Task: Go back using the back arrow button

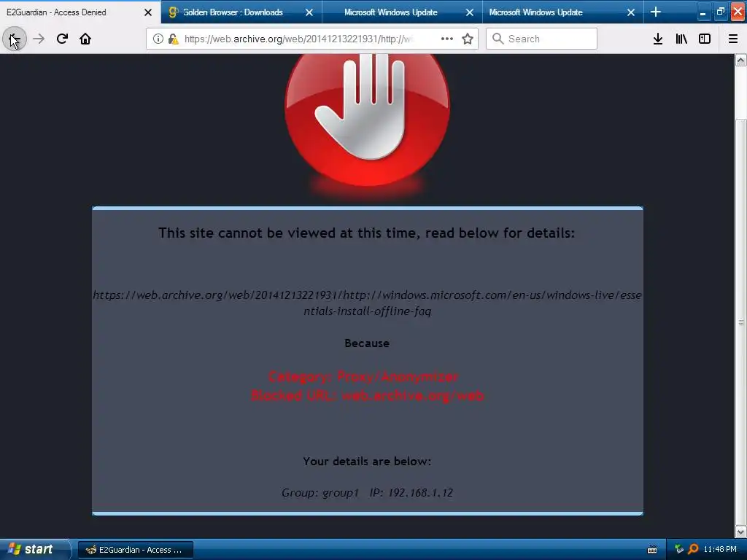Action: coord(15,39)
